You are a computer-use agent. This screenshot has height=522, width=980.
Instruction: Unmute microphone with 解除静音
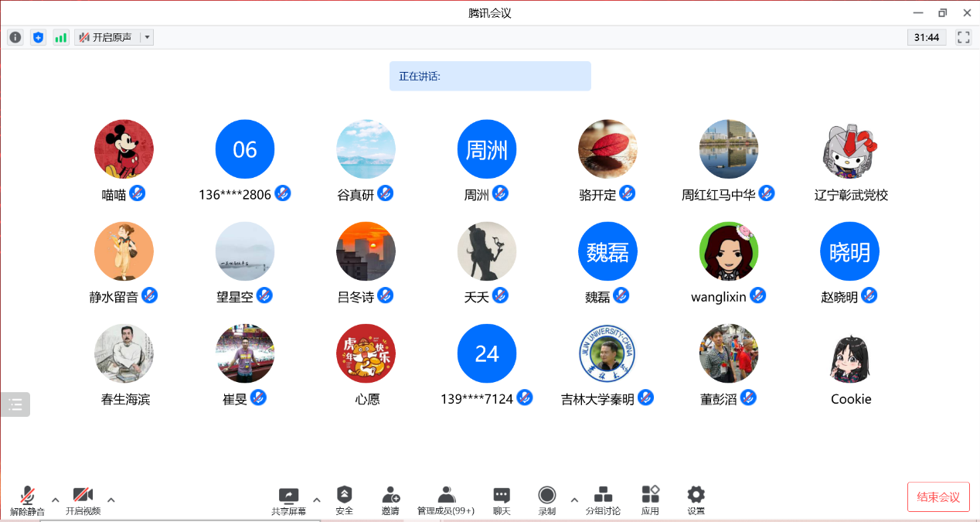27,500
